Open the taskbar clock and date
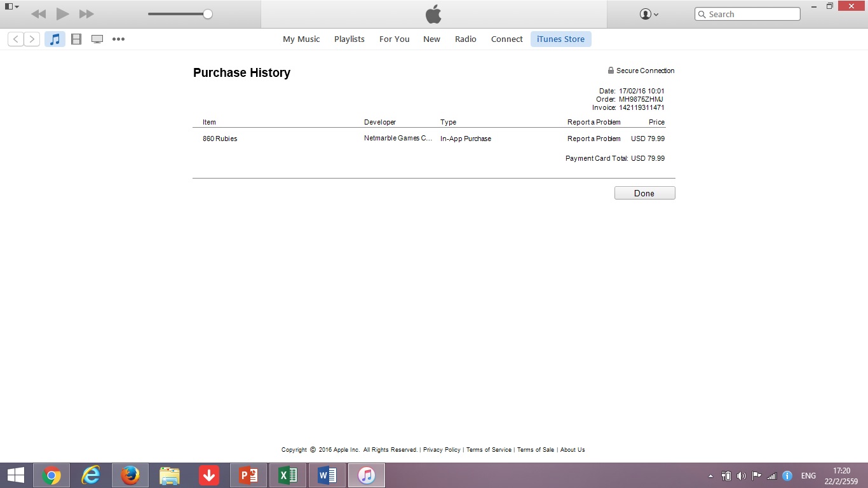868x488 pixels. pos(841,476)
